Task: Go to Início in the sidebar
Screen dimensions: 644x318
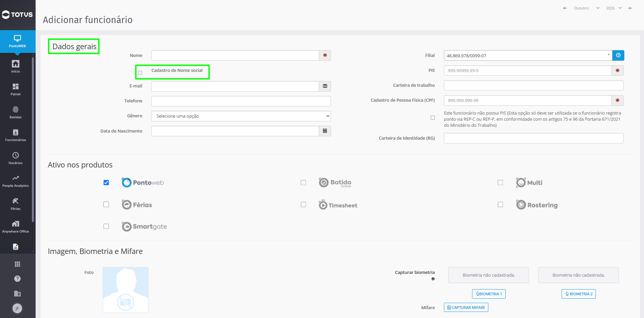Action: pos(16,66)
